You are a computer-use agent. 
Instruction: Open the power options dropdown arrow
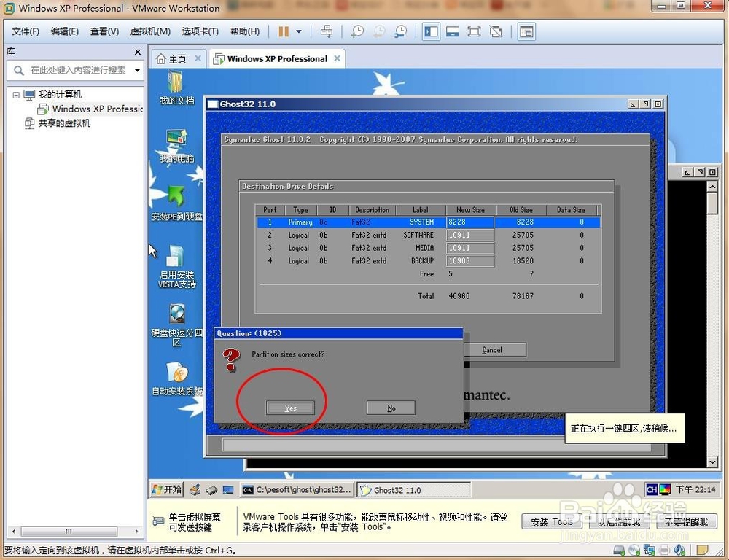[299, 31]
